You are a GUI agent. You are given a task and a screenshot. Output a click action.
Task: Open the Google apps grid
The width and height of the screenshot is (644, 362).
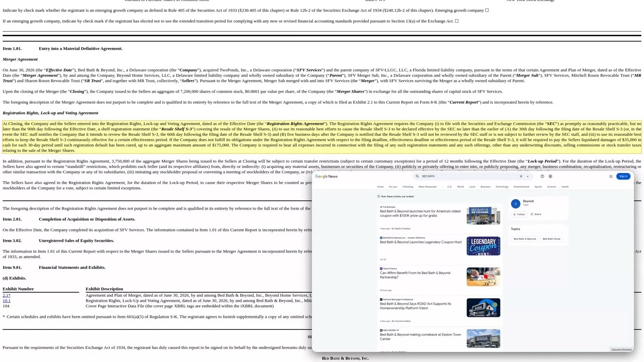(x=611, y=176)
